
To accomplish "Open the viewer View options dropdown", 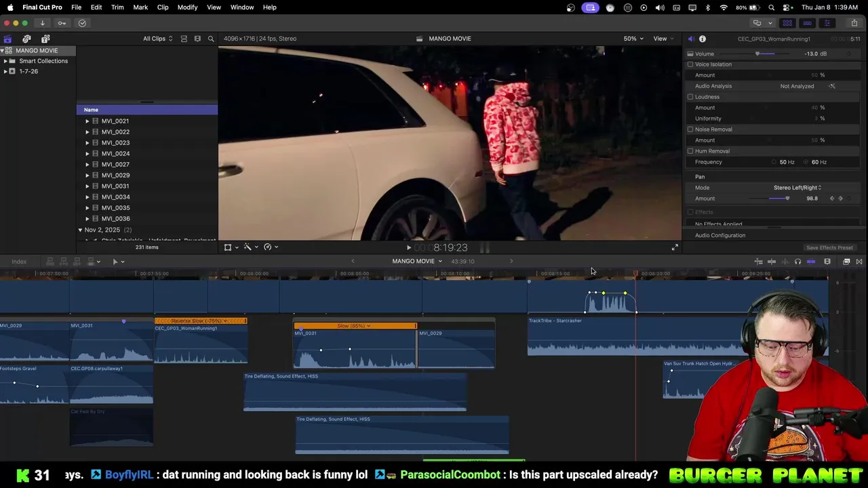I will tap(663, 39).
